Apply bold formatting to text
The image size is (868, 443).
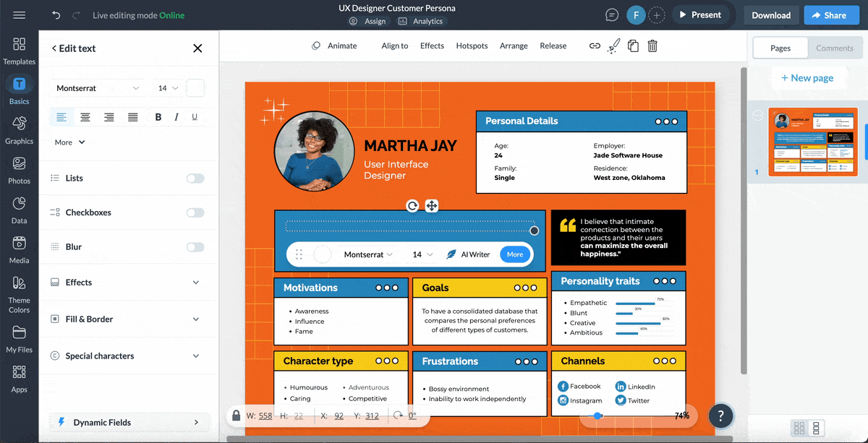tap(158, 117)
